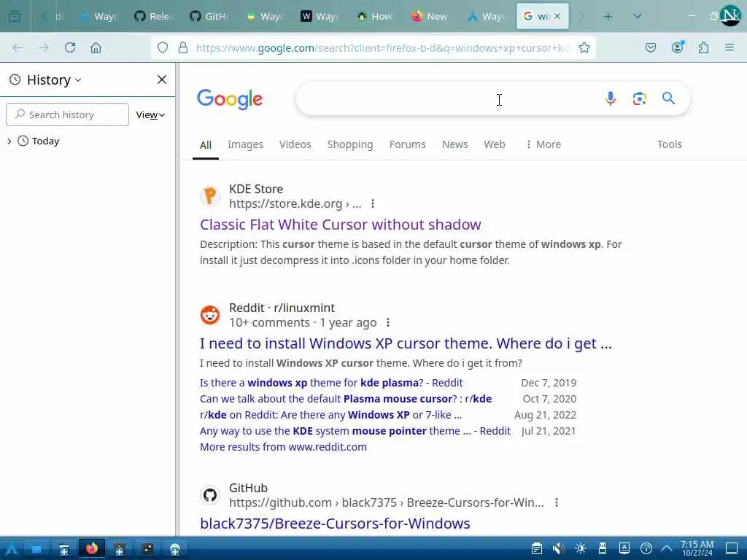Select the All results tab

pos(206,145)
